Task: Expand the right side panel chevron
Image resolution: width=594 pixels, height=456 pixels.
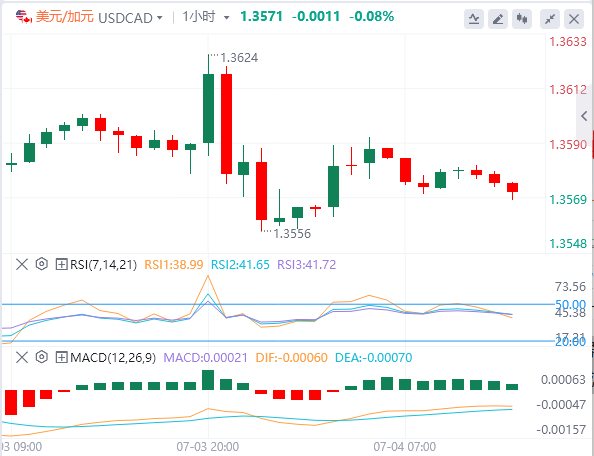Action: 585,116
